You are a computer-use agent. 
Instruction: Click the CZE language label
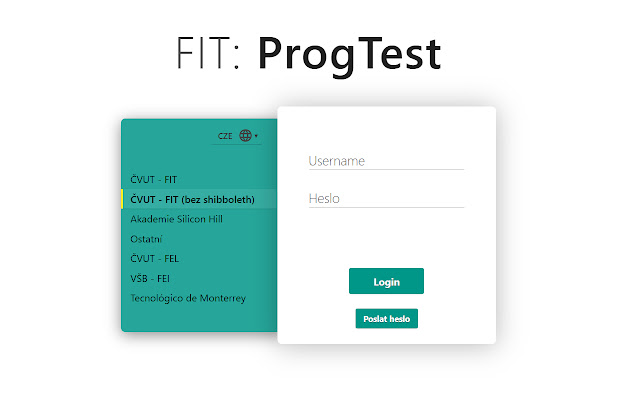[x=225, y=136]
